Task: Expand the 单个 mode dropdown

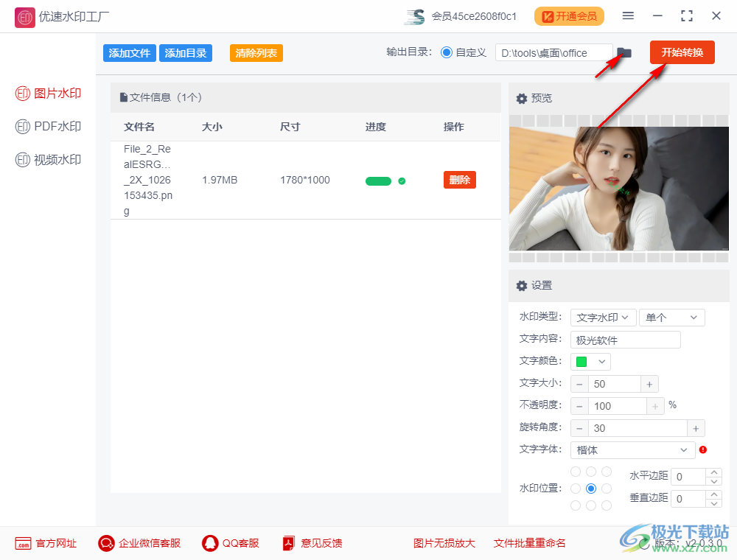Action: pos(671,317)
